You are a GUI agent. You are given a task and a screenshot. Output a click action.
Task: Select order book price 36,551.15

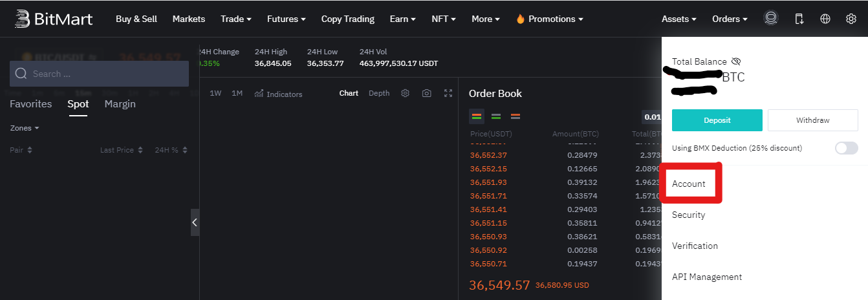coord(488,223)
